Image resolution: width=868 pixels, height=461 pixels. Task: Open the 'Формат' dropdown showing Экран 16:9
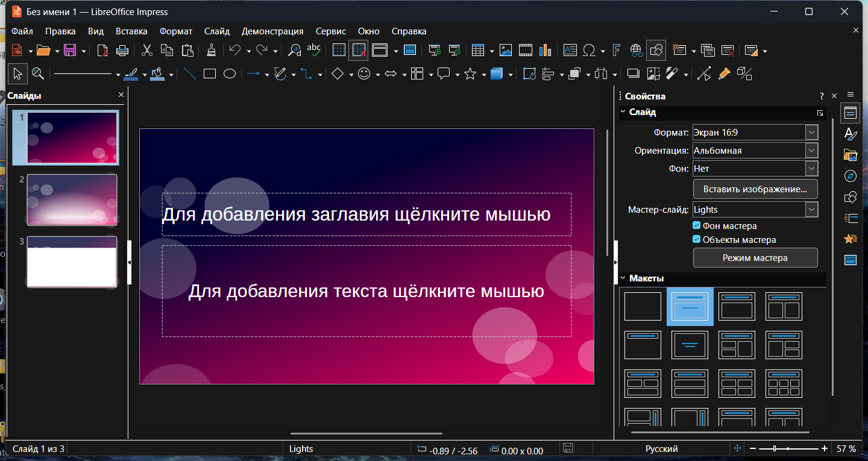[811, 133]
